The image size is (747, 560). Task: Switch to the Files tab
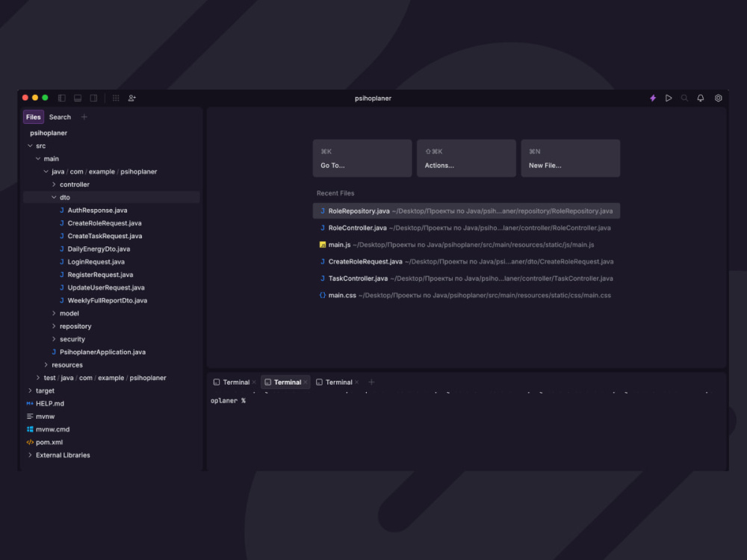pos(34,117)
